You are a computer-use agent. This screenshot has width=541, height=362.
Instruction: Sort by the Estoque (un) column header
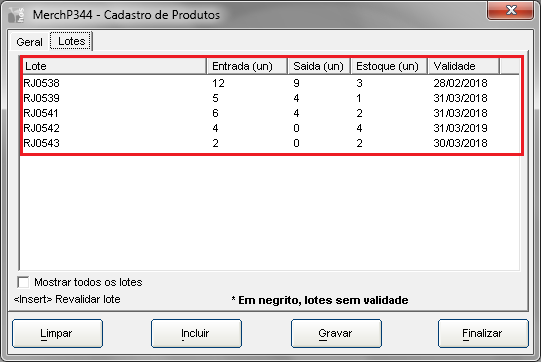tap(389, 66)
